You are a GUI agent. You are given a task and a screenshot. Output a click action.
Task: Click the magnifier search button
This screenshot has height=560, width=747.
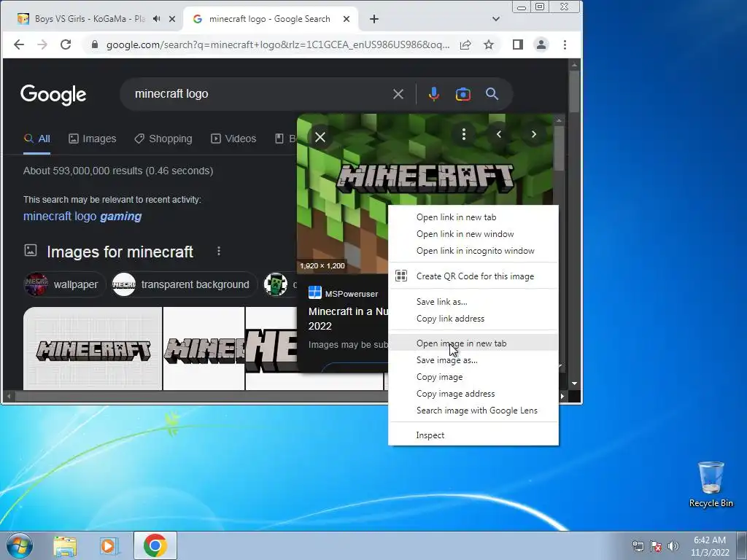click(492, 94)
